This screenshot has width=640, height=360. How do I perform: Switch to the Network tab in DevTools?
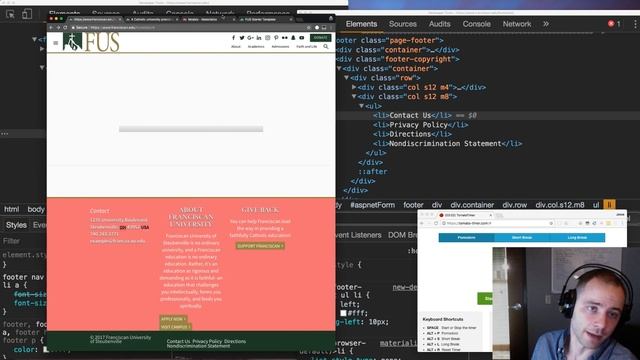pyautogui.click(x=517, y=24)
